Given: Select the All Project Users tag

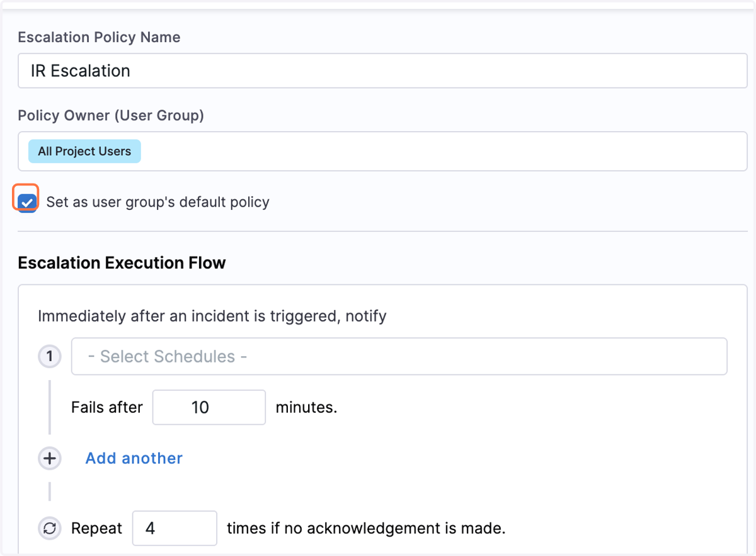Looking at the screenshot, I should (x=84, y=151).
